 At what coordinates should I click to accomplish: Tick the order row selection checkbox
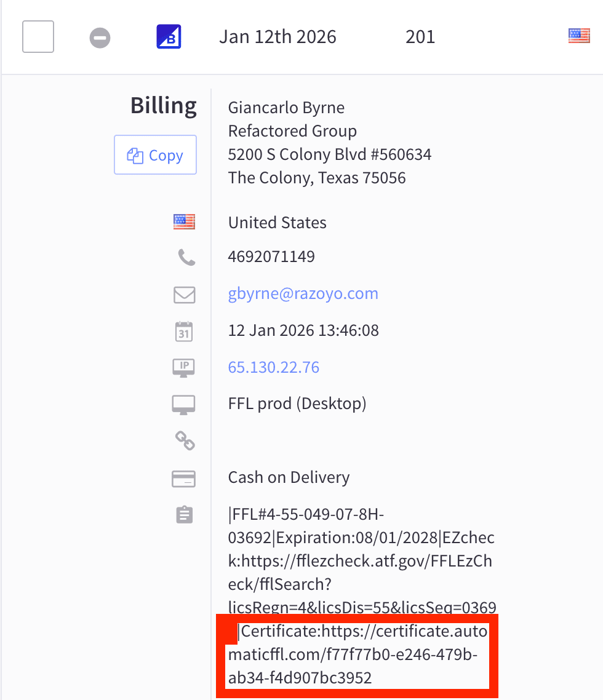click(38, 37)
